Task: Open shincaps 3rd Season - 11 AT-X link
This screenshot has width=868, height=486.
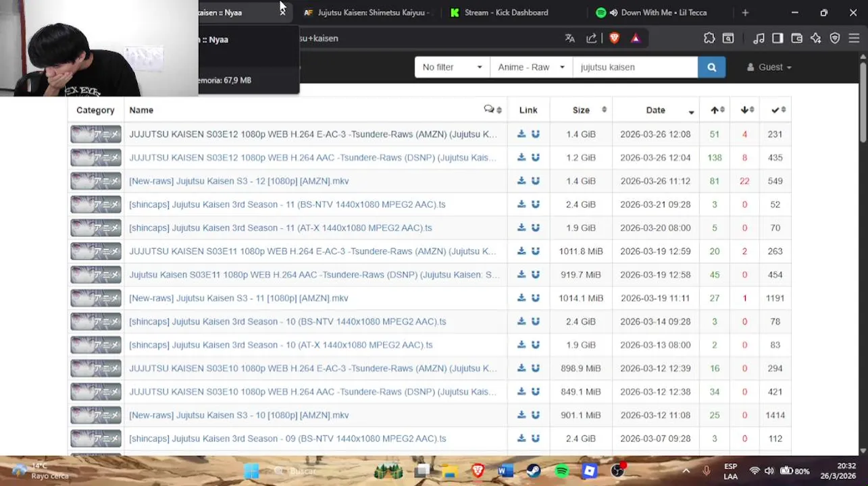Action: tap(280, 227)
